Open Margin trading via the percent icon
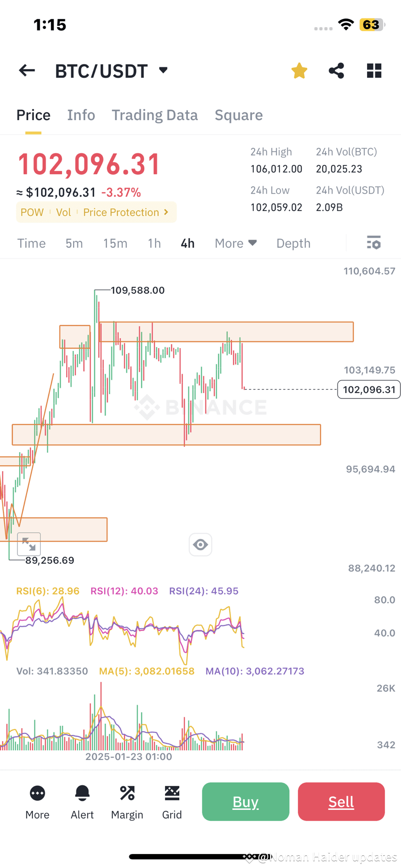This screenshot has width=401, height=868. (127, 801)
